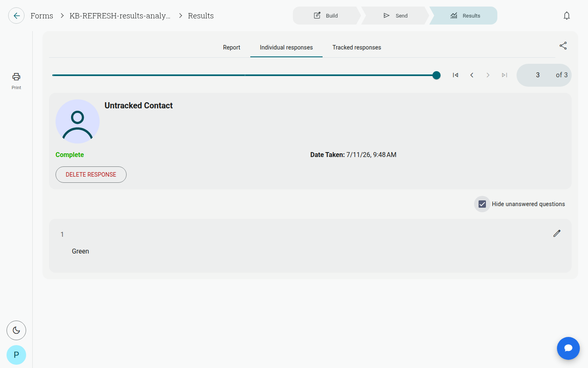
Task: Toggle dark mode moon icon
Action: click(16, 330)
